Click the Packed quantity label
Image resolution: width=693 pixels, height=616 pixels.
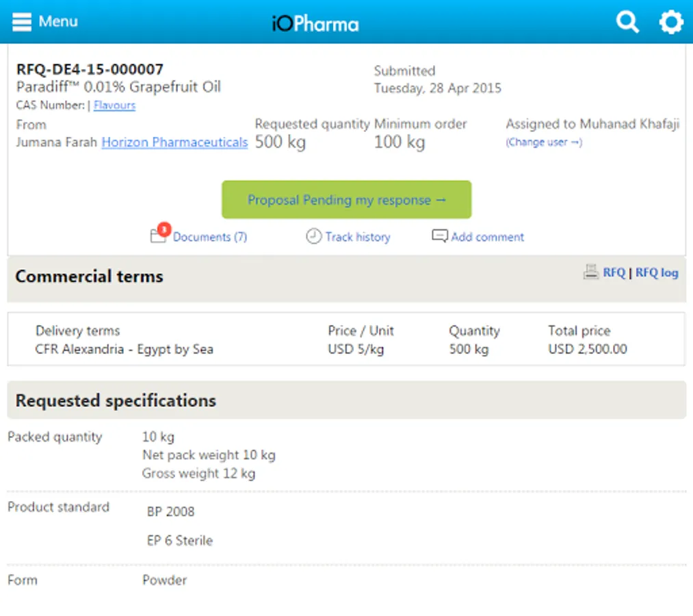(55, 437)
